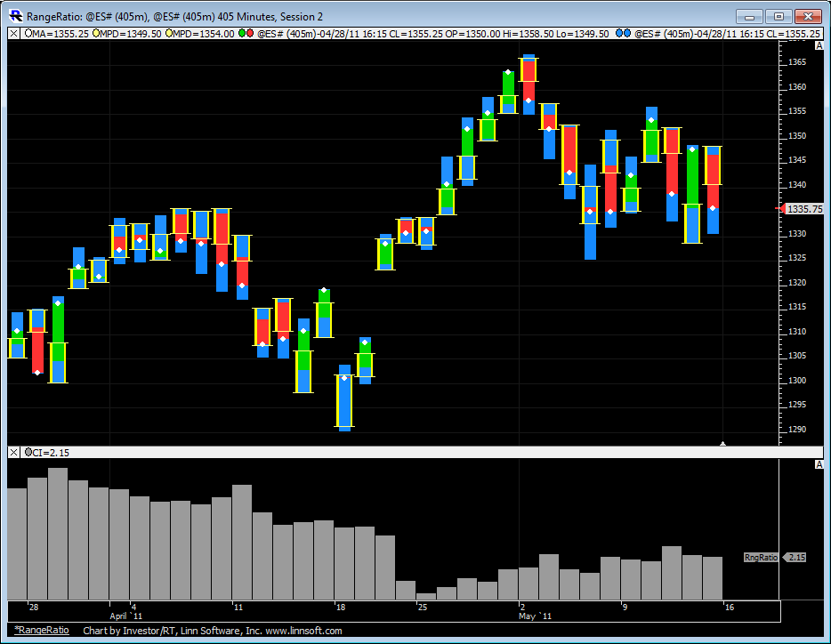Click the date label 25 on the time axis
Viewport: 831px width, 644px height.
point(423,607)
